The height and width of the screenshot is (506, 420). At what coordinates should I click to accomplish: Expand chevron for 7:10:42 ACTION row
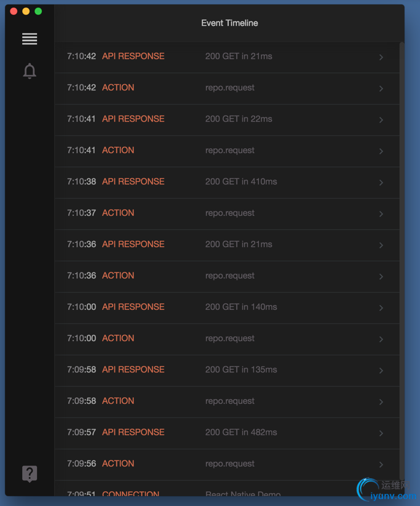(381, 89)
